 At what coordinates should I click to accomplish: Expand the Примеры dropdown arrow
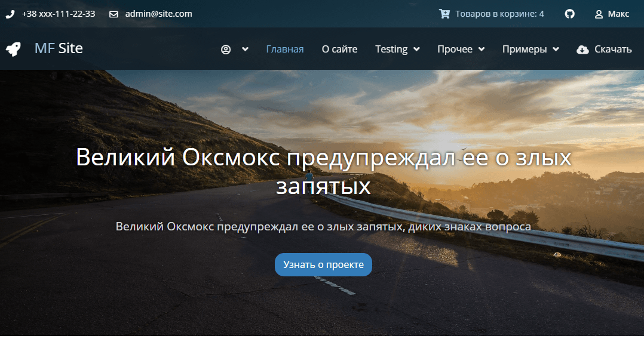pos(556,50)
